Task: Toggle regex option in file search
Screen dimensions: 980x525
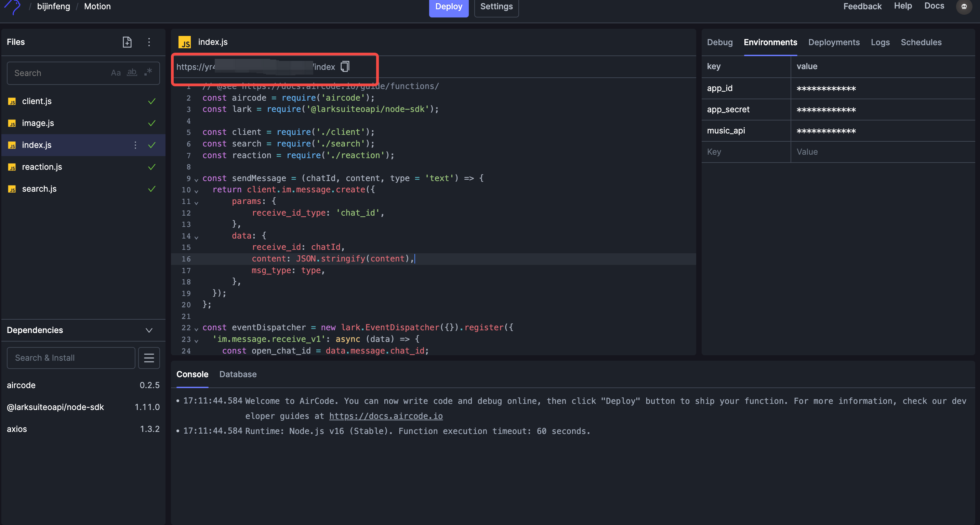Action: click(148, 72)
